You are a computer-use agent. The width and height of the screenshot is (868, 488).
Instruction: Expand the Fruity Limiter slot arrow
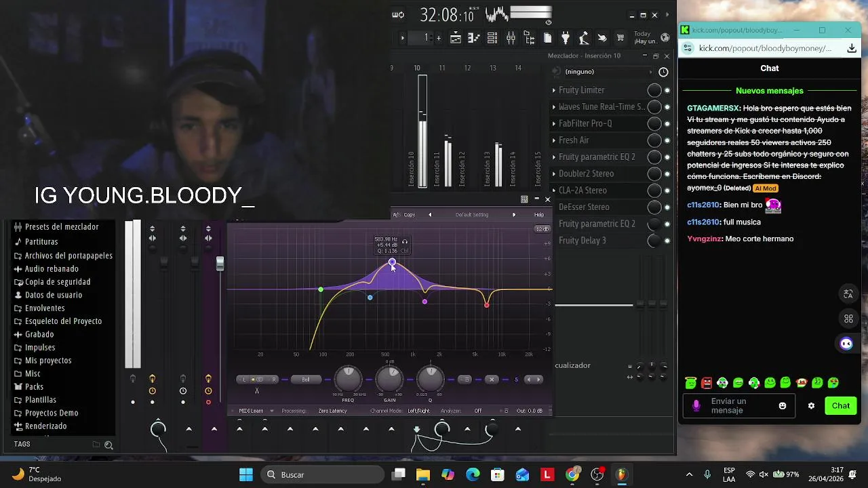point(554,90)
